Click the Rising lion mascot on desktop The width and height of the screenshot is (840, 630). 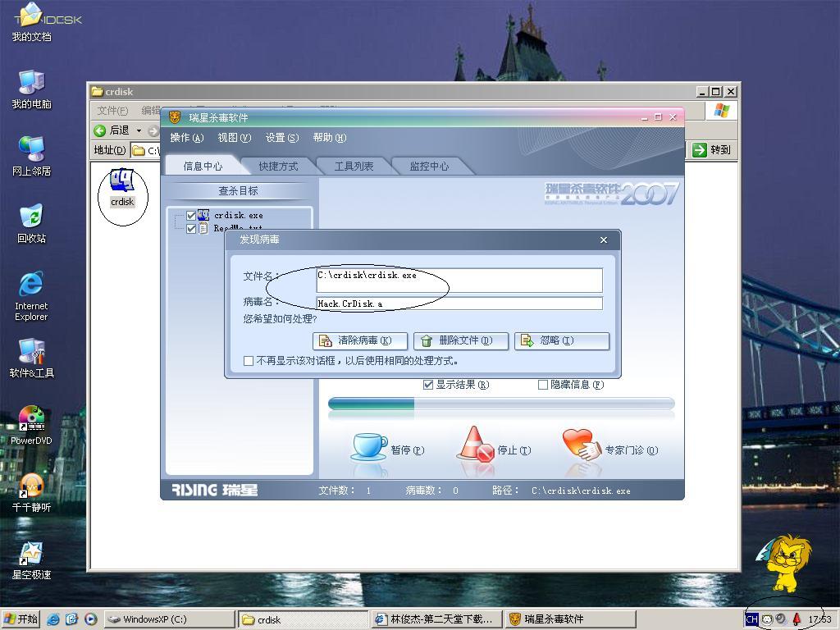tap(785, 563)
